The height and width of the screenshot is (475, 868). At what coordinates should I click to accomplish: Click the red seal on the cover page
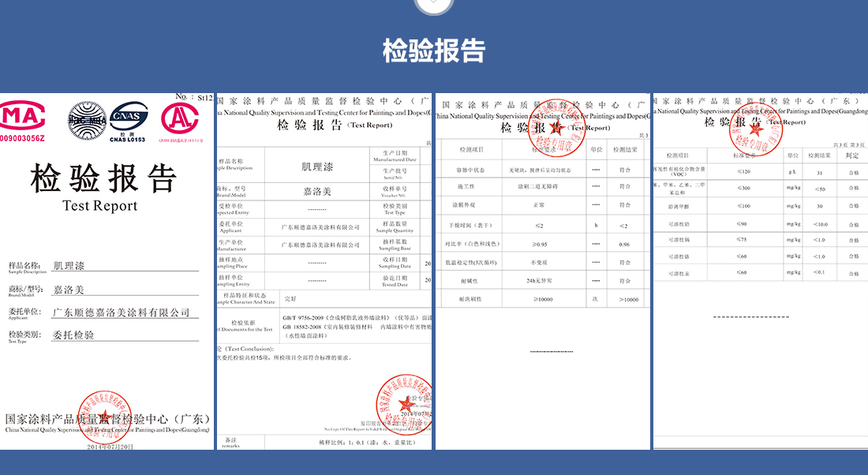[104, 418]
